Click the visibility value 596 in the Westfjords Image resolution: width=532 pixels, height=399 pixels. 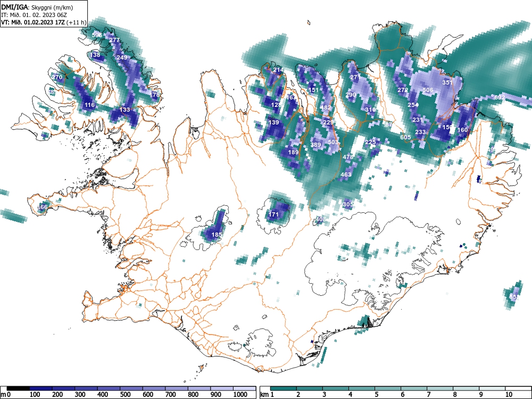(97, 35)
